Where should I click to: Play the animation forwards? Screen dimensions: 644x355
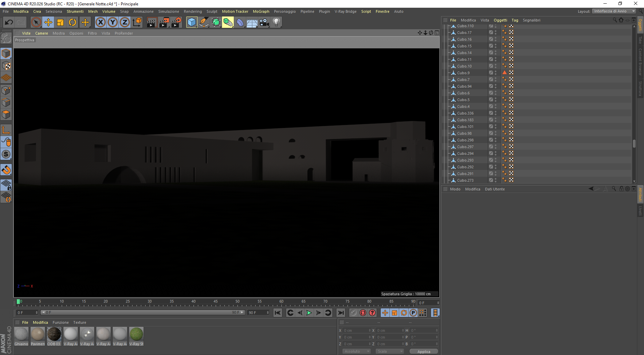309,313
